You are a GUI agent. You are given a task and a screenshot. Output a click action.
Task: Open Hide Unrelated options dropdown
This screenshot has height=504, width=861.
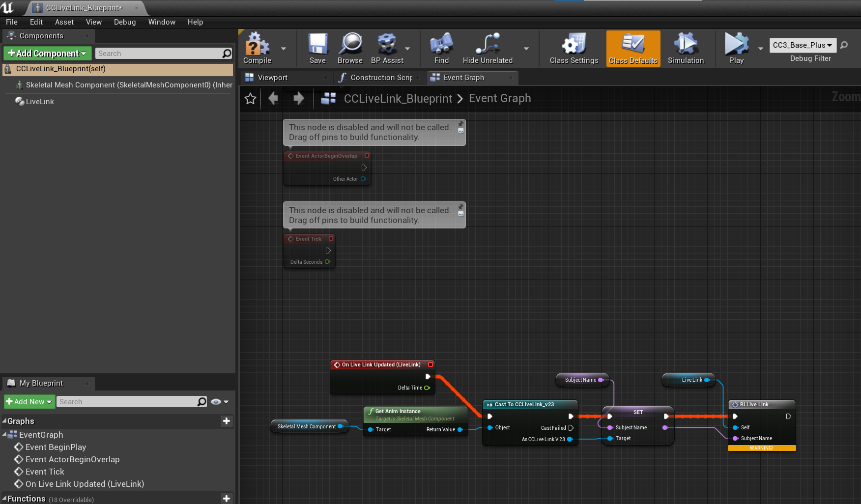526,48
